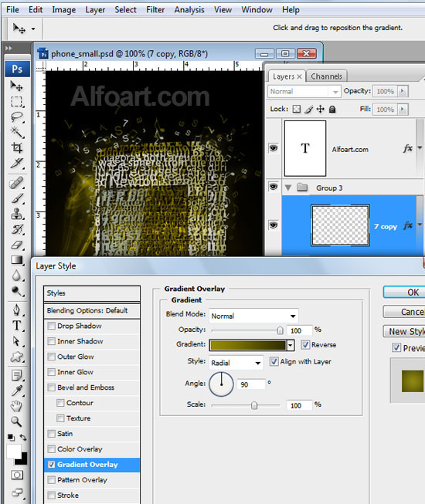Select the Zoom tool

coord(16,421)
